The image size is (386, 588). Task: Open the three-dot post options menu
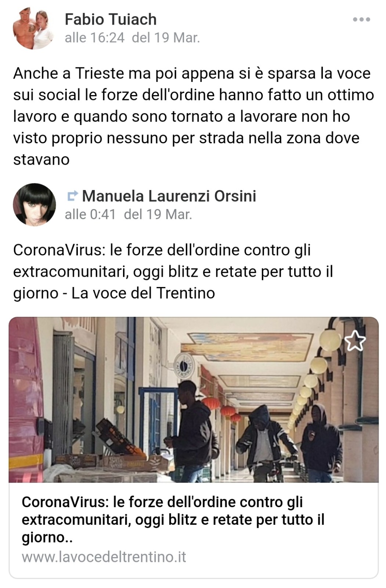(361, 19)
